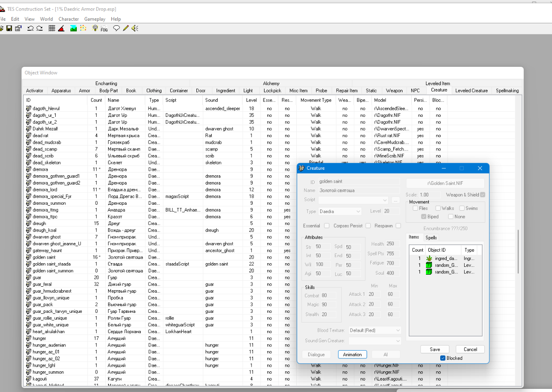This screenshot has width=552, height=392.
Task: Click the leaf icon beside ingred_da item
Action: [x=430, y=259]
